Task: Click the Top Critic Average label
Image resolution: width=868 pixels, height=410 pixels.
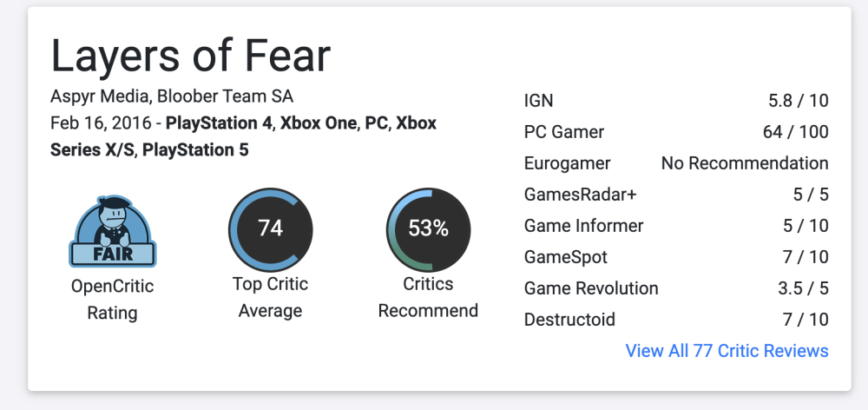Action: click(270, 297)
